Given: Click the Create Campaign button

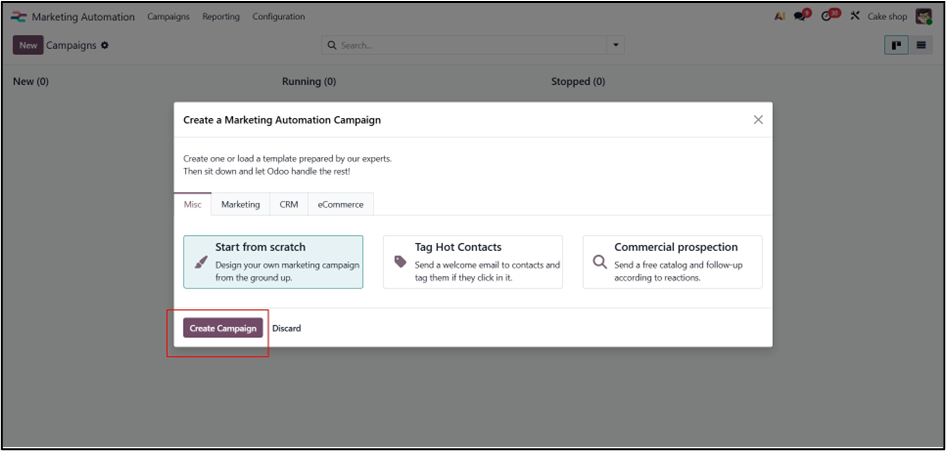Looking at the screenshot, I should 223,328.
